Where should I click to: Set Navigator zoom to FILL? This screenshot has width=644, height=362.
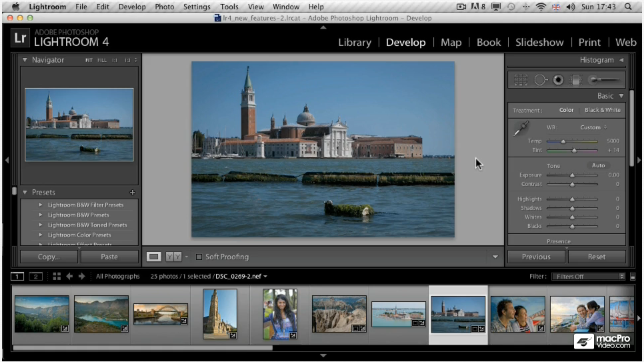[102, 60]
